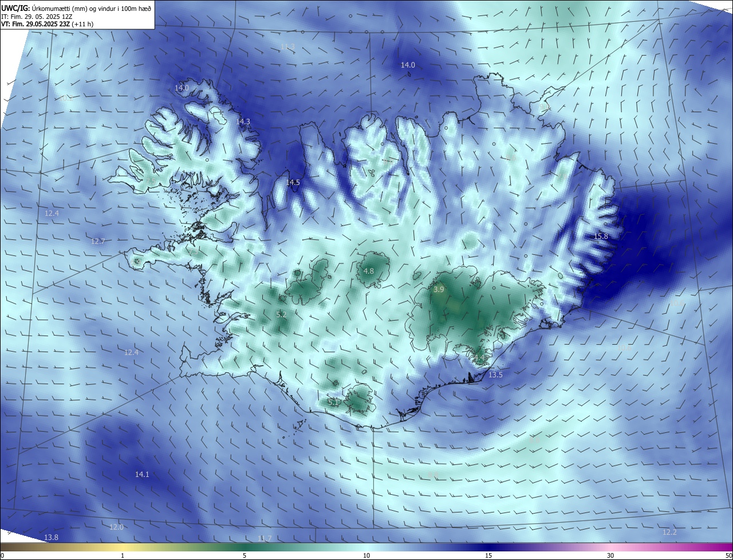Click the 13.5 value label near the southeast coast

(x=495, y=374)
